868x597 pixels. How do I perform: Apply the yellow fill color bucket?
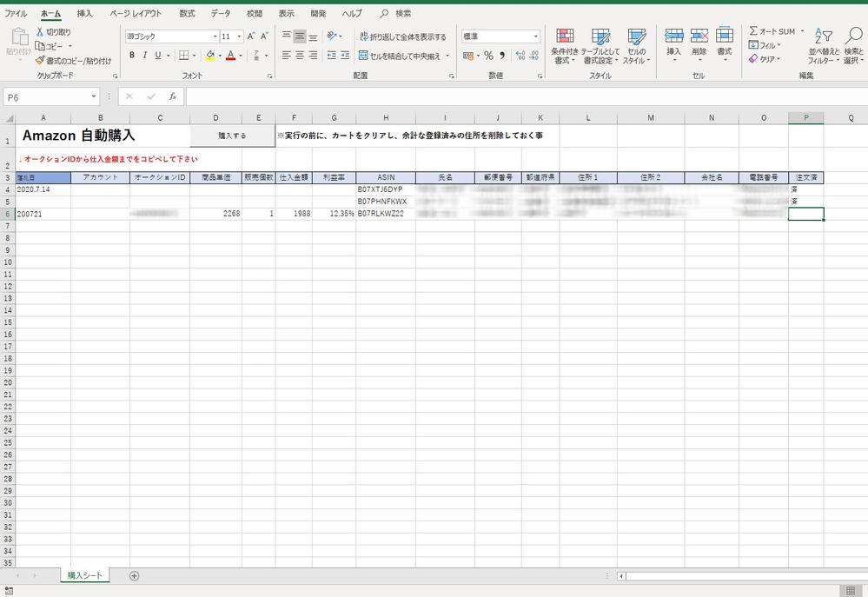pos(210,56)
